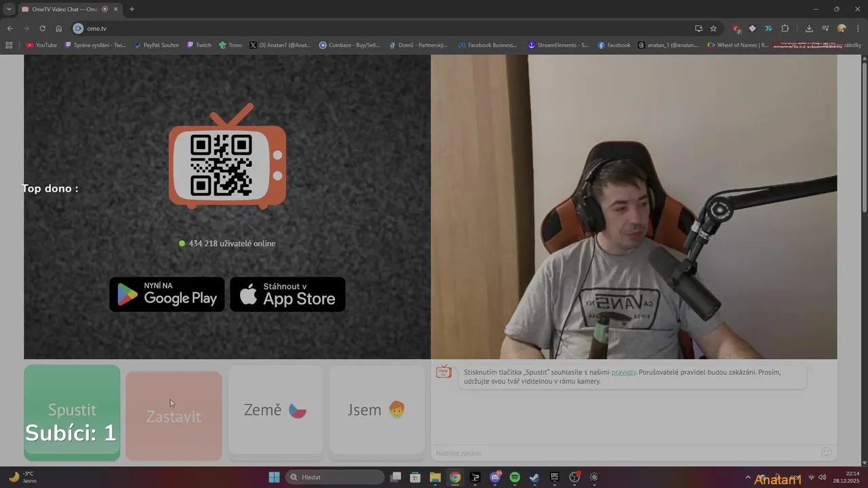This screenshot has height=488, width=868.
Task: Open Microsoft Store from the taskbar
Action: pos(416,477)
